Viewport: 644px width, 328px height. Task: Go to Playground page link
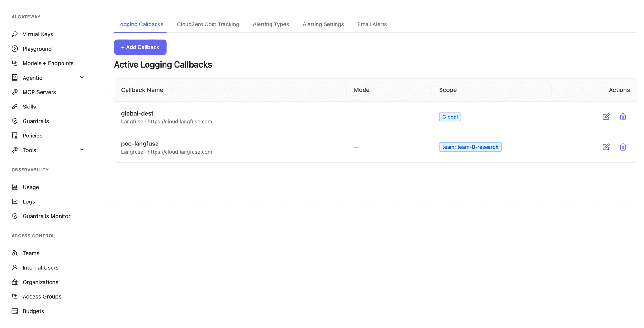pos(37,49)
